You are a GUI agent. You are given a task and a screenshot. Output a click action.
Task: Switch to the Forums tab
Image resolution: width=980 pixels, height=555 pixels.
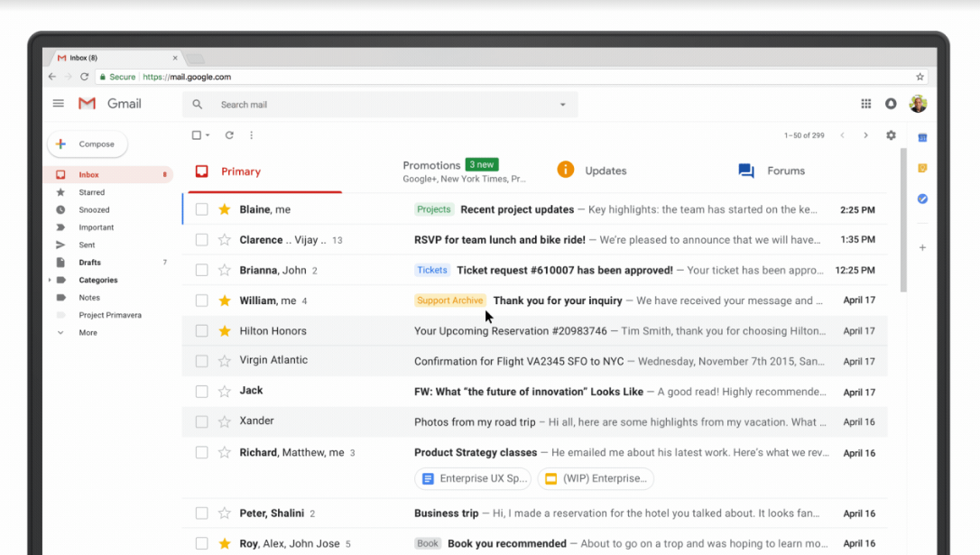click(772, 171)
